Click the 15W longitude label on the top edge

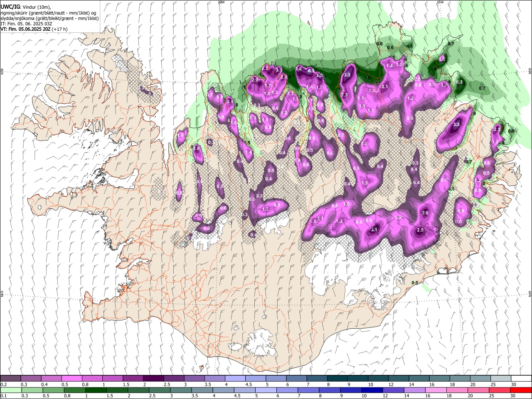[440, 2]
